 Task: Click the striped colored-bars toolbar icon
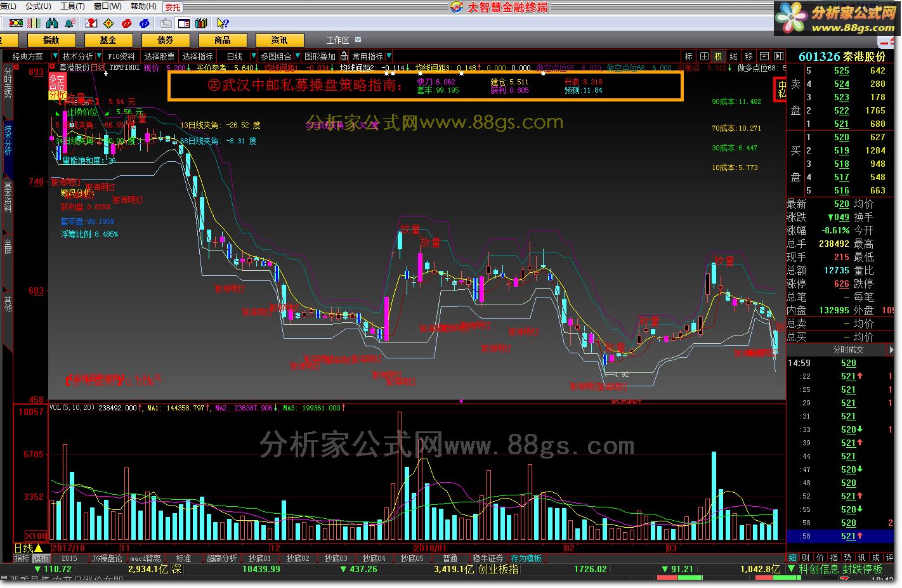point(35,23)
